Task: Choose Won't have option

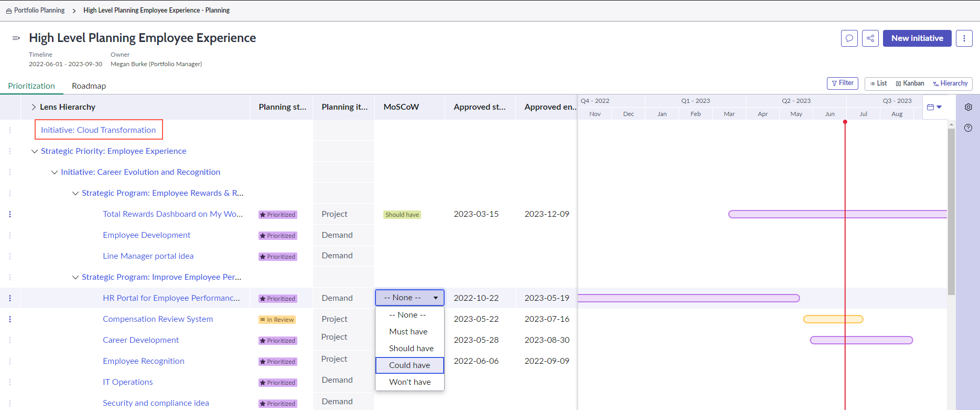Action: pyautogui.click(x=410, y=382)
